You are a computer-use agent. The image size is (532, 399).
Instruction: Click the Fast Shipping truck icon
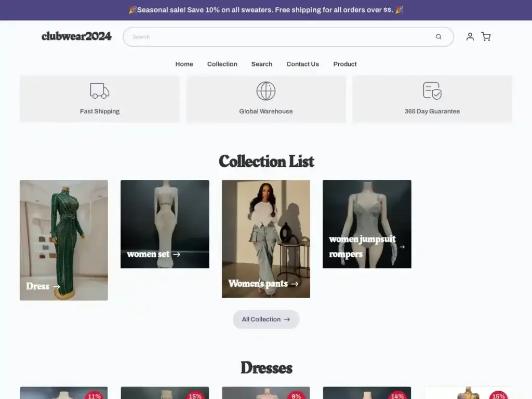100,91
